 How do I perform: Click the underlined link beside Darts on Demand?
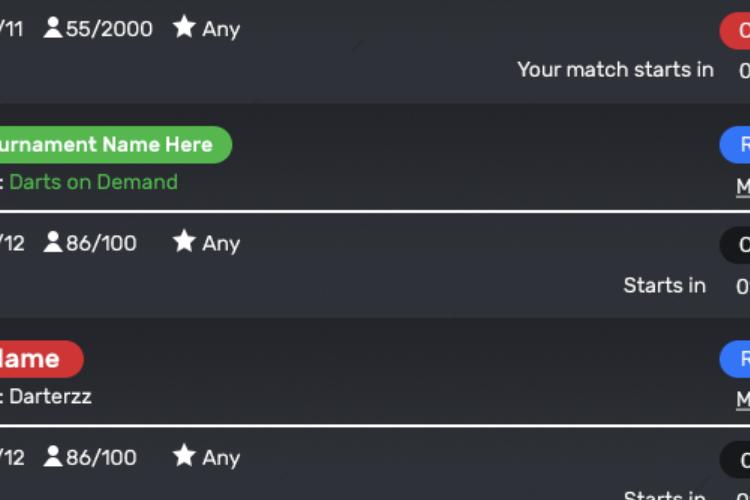[743, 187]
